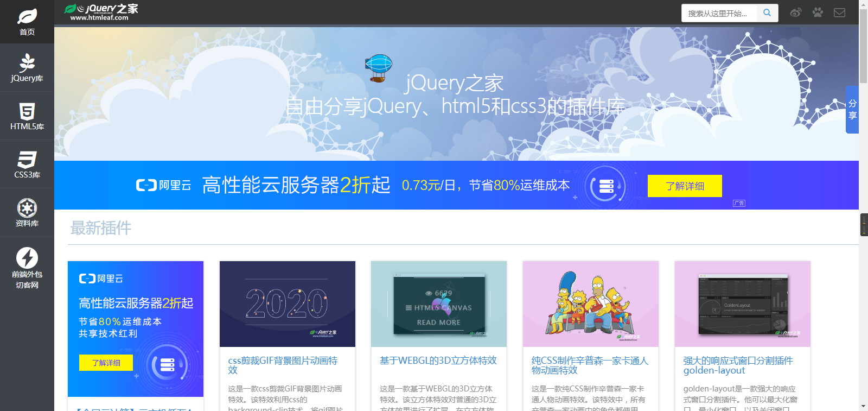868x411 pixels.
Task: Click the jQuery之家 site logo
Action: click(x=101, y=12)
